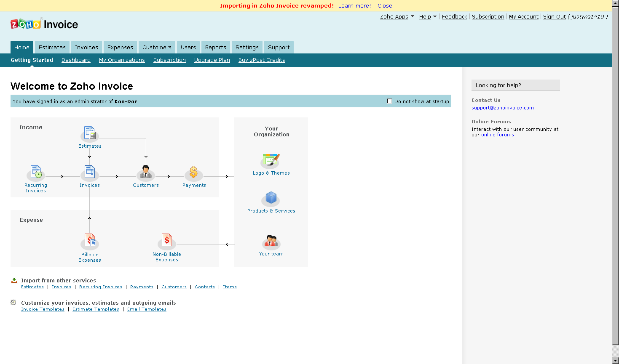Go to the Expenses tab
The height and width of the screenshot is (364, 619).
coord(120,47)
